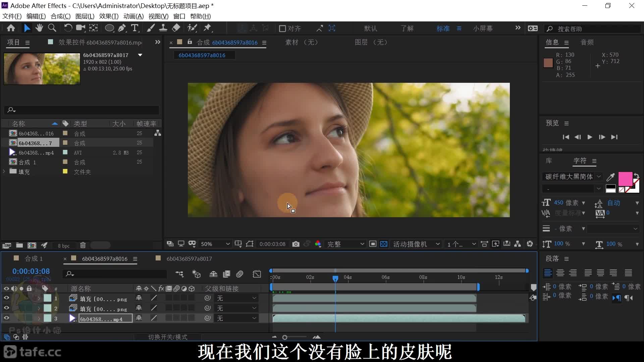Select the Type text tool
The height and width of the screenshot is (362, 644).
coord(135,28)
